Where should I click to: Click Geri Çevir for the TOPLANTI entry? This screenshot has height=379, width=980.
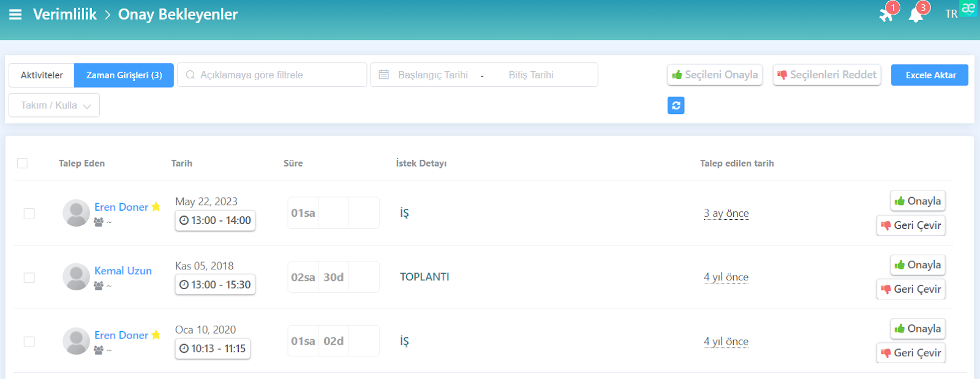911,289
